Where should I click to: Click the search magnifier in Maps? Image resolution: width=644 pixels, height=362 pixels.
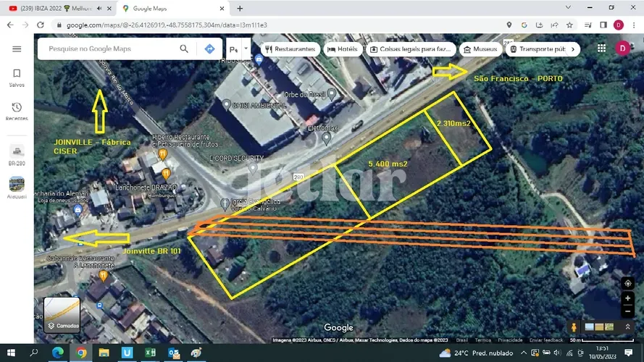184,49
